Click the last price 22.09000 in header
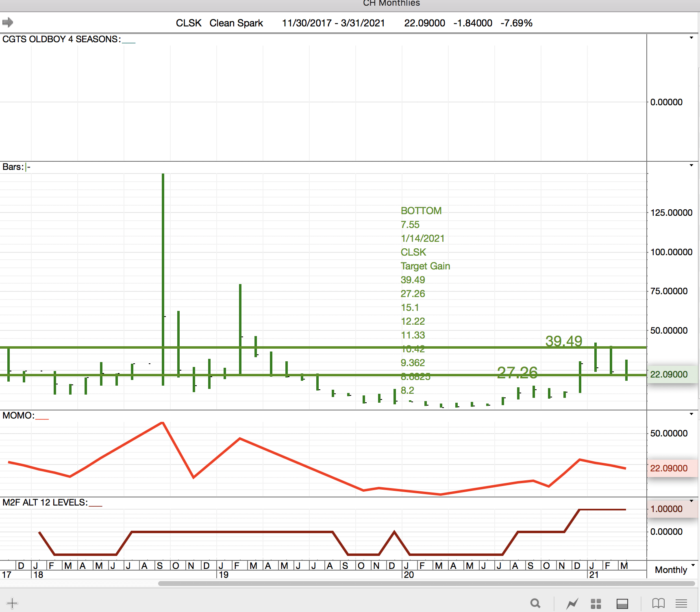The height and width of the screenshot is (612, 700). [424, 23]
